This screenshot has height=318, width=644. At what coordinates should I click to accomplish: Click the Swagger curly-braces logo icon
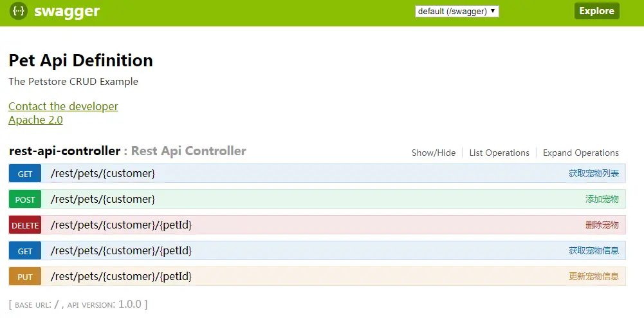(19, 11)
